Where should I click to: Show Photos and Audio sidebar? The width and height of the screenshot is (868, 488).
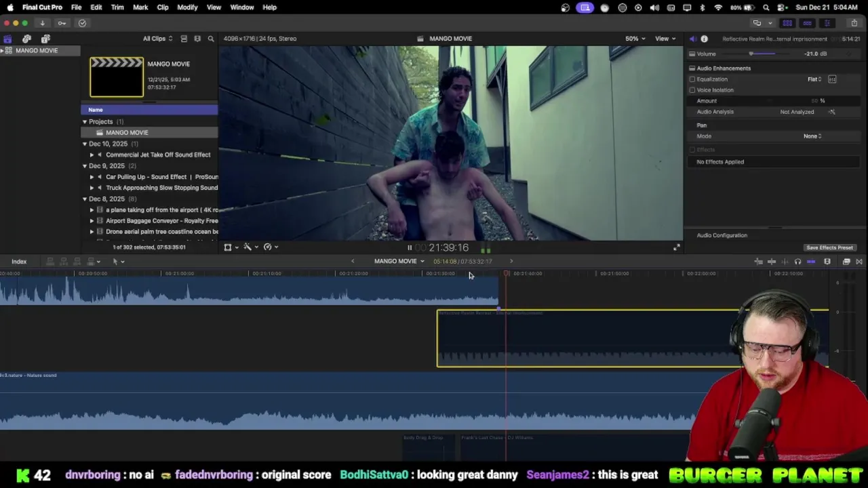[26, 39]
